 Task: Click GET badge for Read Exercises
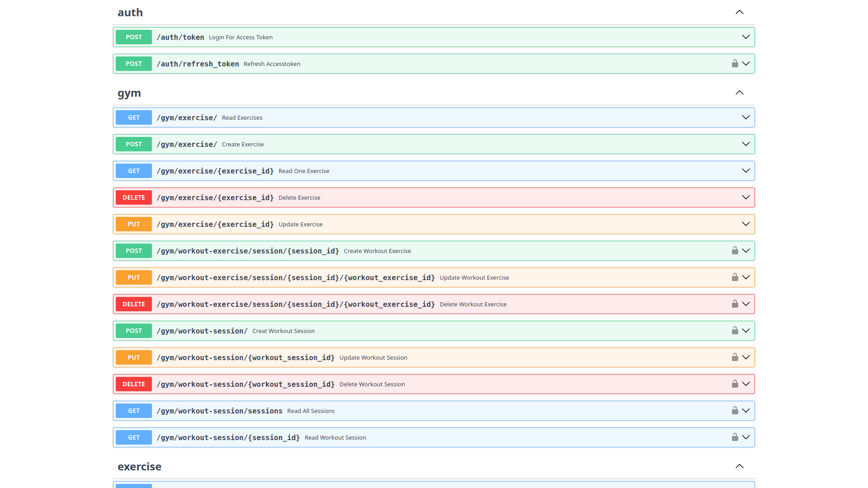click(134, 117)
